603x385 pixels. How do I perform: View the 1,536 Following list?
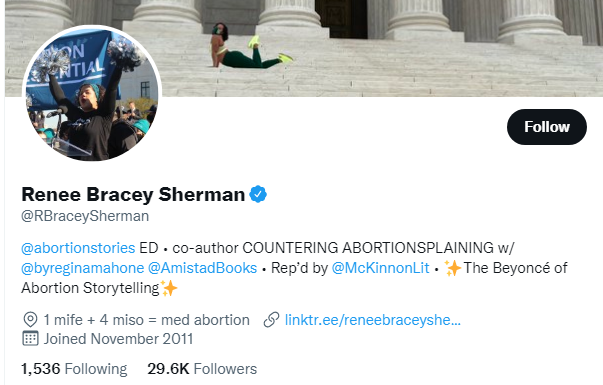tap(74, 369)
